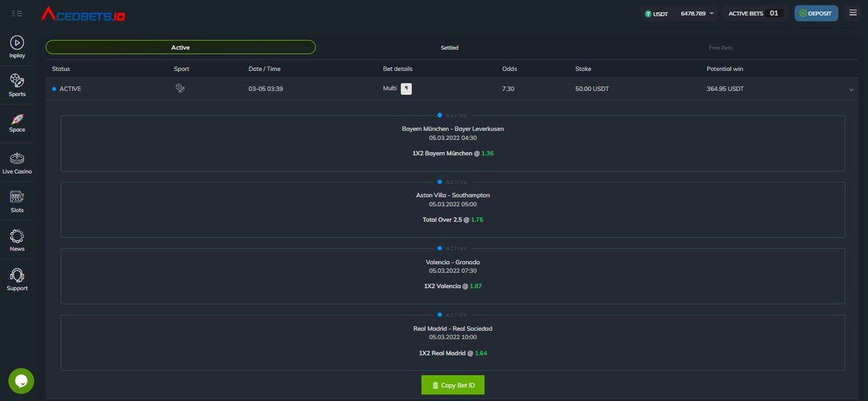Switch to the Settled bets tab
This screenshot has width=868, height=401.
[x=450, y=48]
